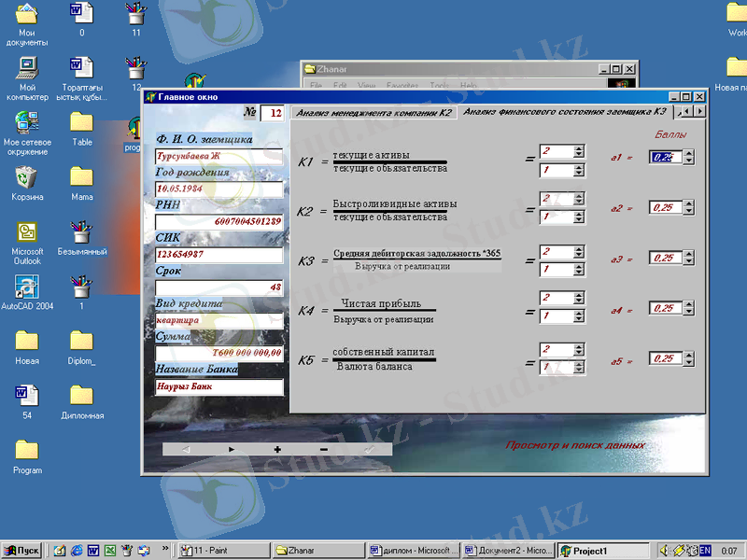Click the Просмотр и поиск данных link
The image size is (747, 560).
pyautogui.click(x=575, y=445)
